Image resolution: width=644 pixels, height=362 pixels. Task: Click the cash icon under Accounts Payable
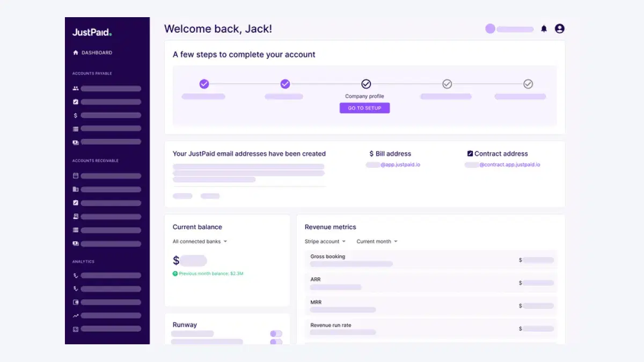[76, 142]
